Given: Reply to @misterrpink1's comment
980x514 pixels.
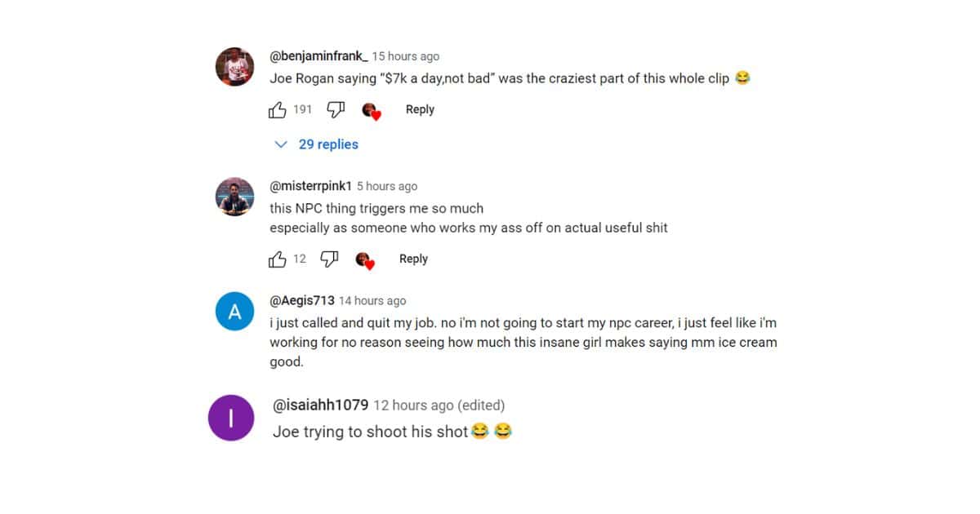Looking at the screenshot, I should 413,258.
